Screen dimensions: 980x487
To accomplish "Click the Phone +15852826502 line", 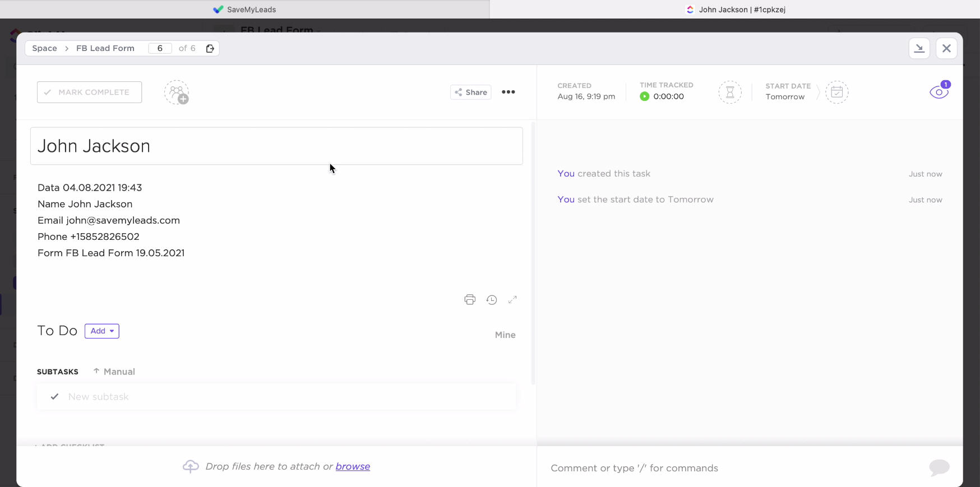I will point(89,236).
